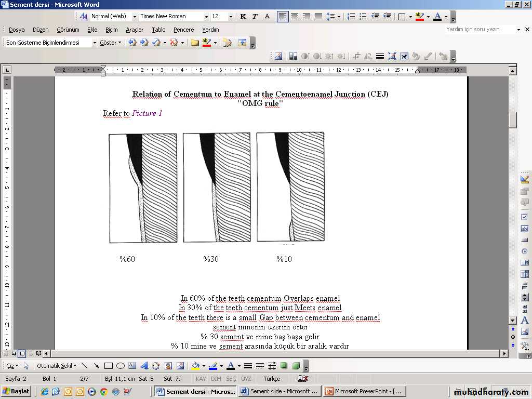Viewport: 532px width, 399px height.
Task: Select the Arrow drawing tool
Action: tap(97, 366)
